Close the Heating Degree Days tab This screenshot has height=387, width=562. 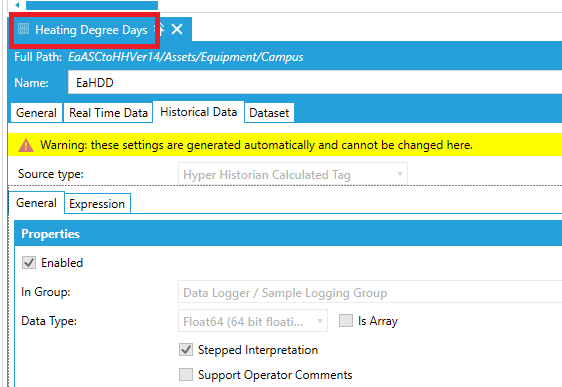click(x=177, y=29)
